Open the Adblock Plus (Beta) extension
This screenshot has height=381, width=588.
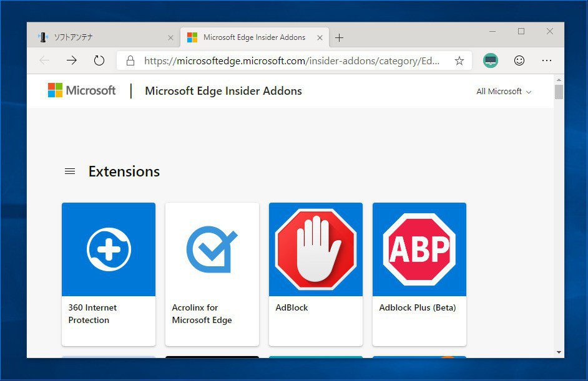point(419,274)
